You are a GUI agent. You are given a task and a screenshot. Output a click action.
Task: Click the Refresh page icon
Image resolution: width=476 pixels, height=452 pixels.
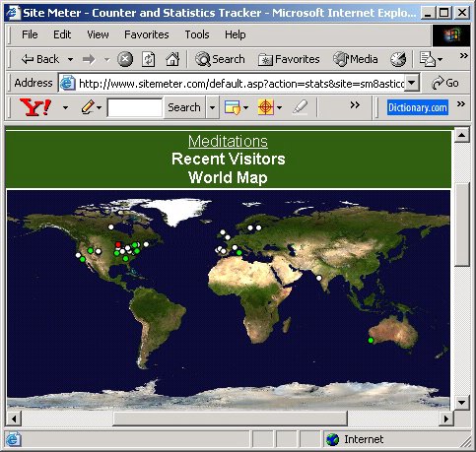point(149,59)
